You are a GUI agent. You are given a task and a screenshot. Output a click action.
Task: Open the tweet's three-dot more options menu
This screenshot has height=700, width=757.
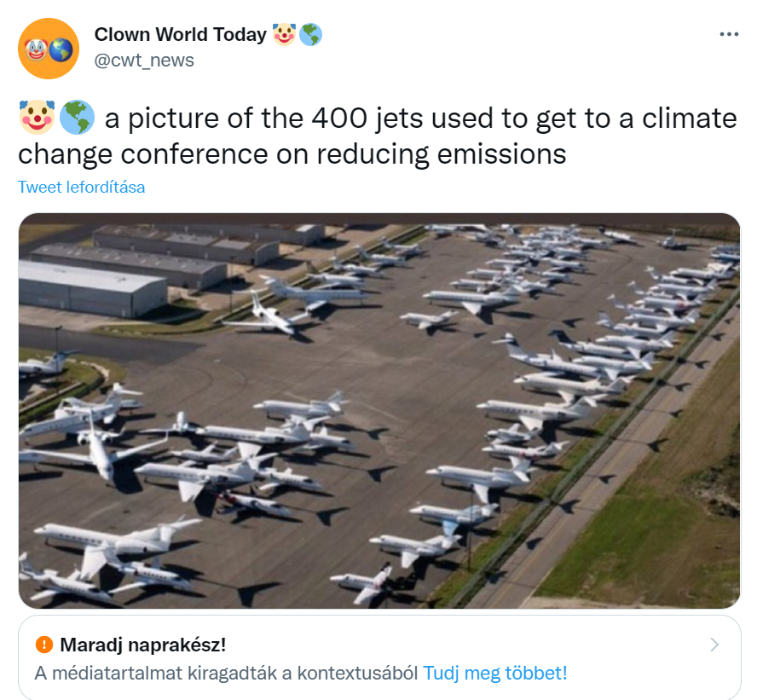(x=729, y=34)
